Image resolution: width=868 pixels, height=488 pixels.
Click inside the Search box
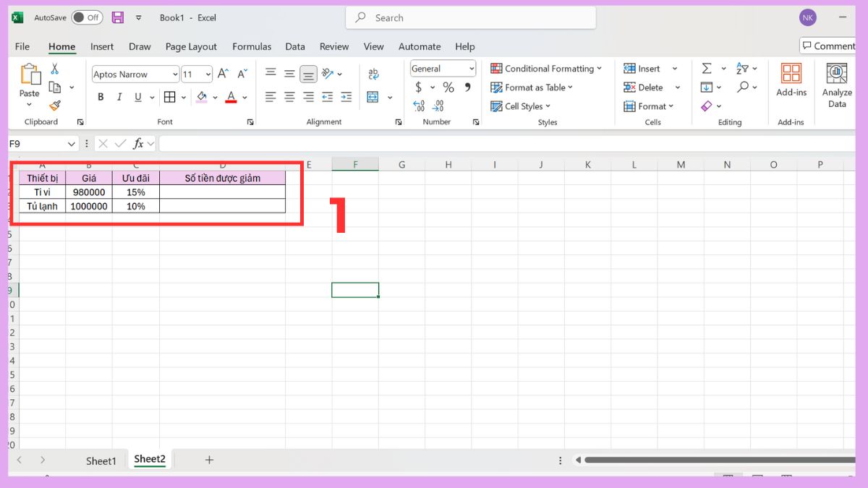(x=470, y=18)
